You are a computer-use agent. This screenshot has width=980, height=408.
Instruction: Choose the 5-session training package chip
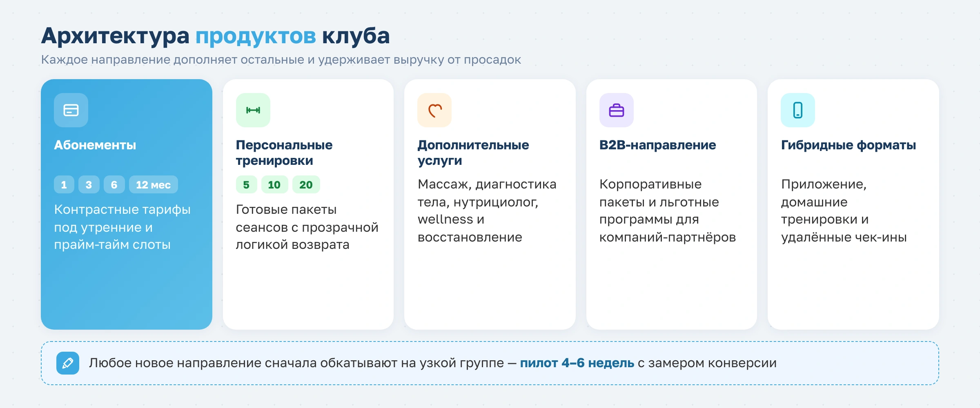click(x=246, y=184)
